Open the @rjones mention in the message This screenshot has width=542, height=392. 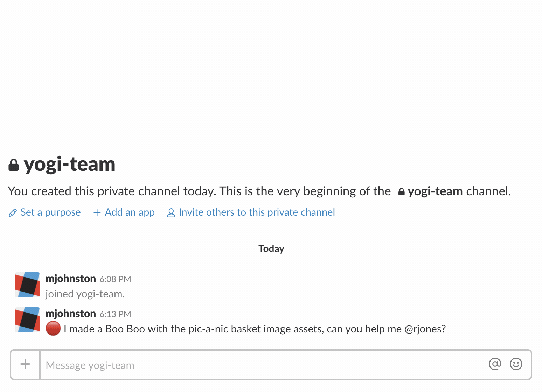coord(425,329)
